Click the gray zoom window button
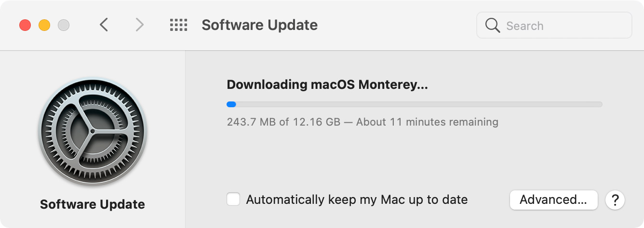This screenshot has width=644, height=228. pyautogui.click(x=64, y=25)
